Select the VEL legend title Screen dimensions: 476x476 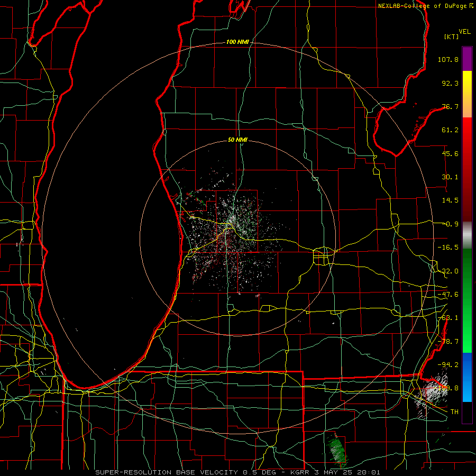tap(464, 32)
